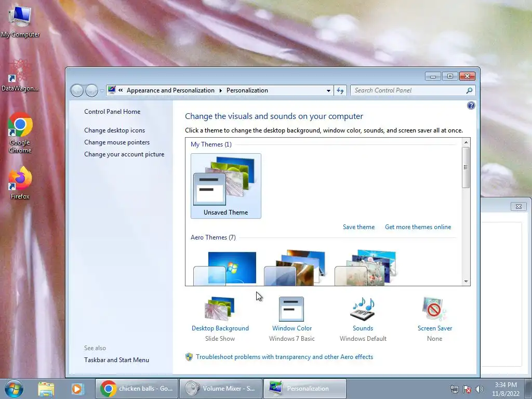
Task: Click Get more themes online
Action: [418, 227]
